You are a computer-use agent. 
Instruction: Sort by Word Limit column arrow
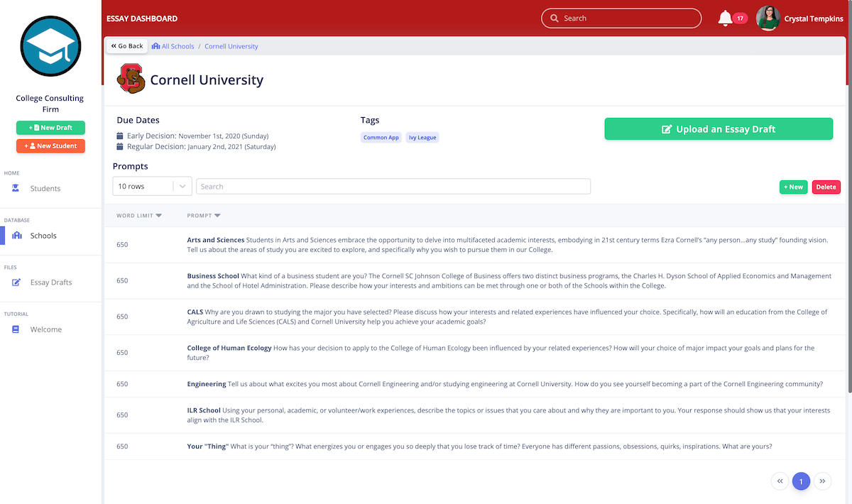[x=159, y=215]
